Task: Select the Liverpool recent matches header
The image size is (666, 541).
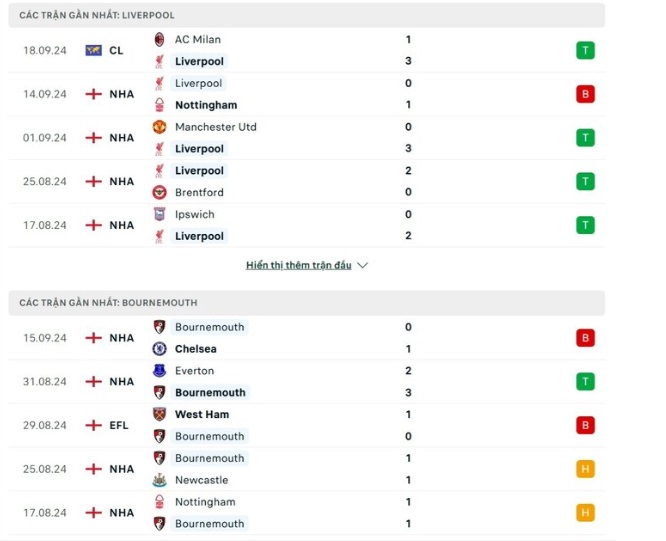Action: [307, 15]
